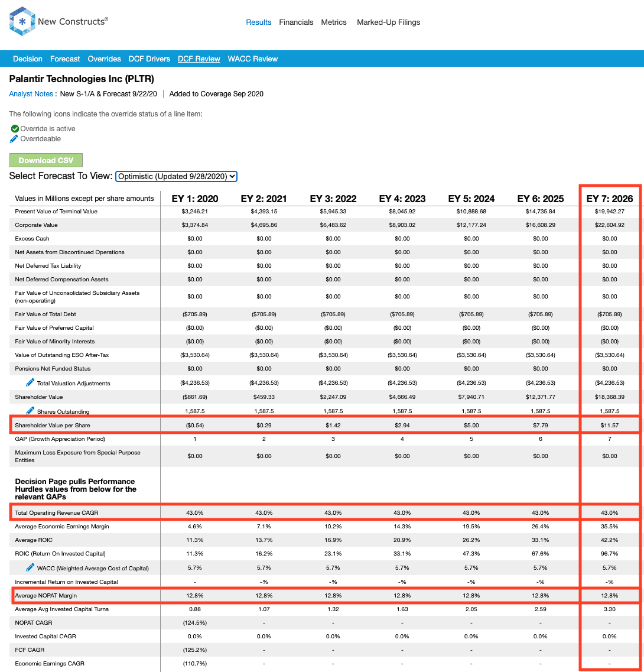The image size is (644, 672).
Task: Click pencil icon beside Shares Outstanding
Action: pos(30,411)
